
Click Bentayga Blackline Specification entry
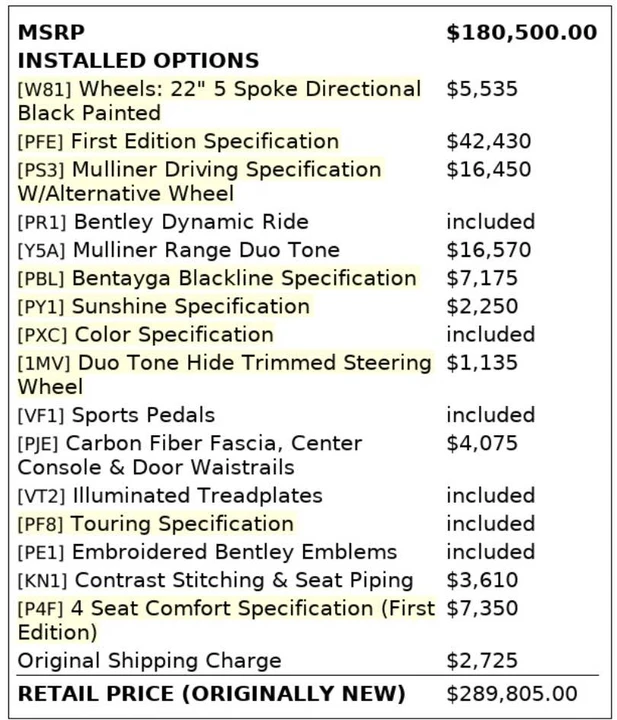pyautogui.click(x=217, y=278)
